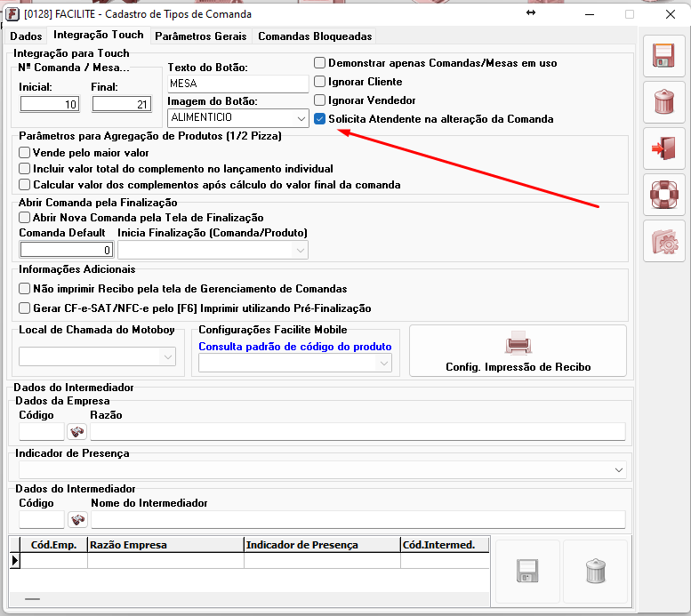The image size is (691, 616).
Task: Click the printer icon for Config. Impressão de Recibo
Action: coord(518,343)
